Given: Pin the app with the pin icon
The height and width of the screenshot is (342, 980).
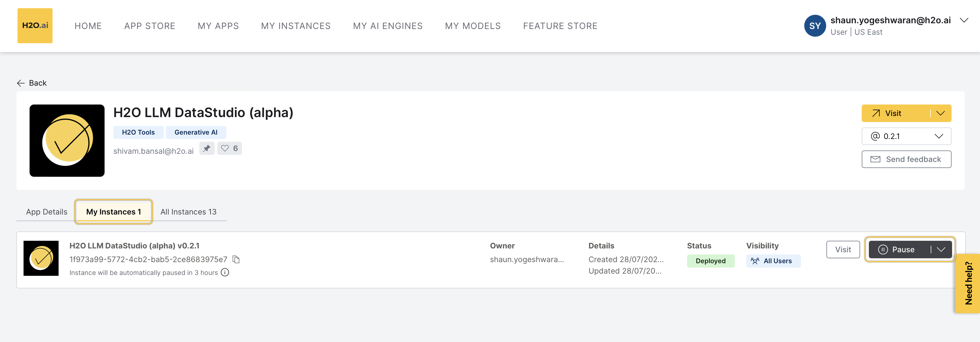Looking at the screenshot, I should [x=207, y=148].
